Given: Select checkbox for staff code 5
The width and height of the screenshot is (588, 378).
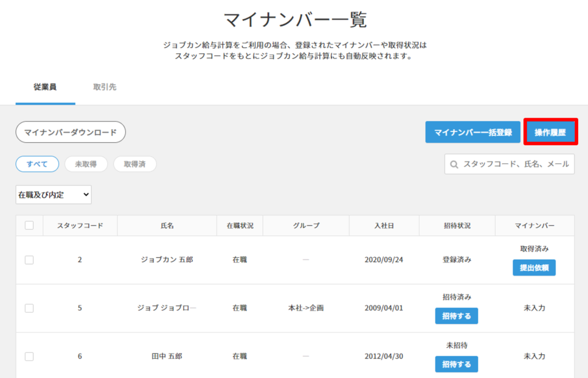Looking at the screenshot, I should 29,308.
